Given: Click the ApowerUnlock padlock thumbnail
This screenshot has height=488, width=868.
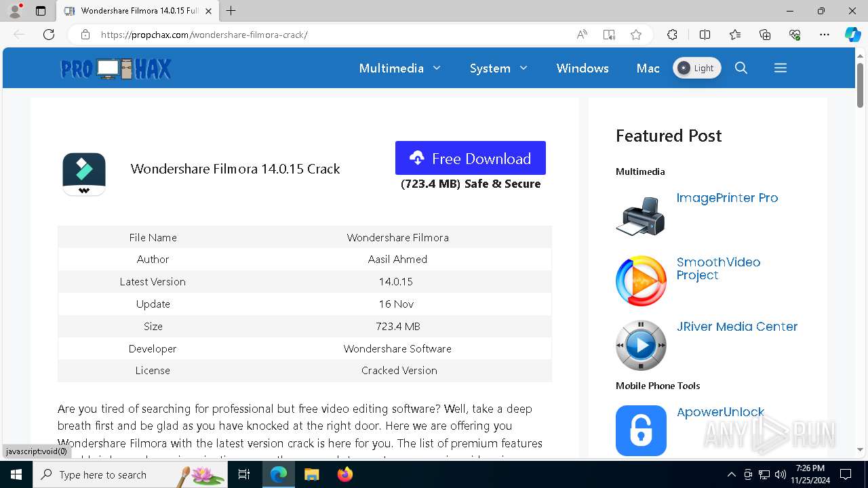Looking at the screenshot, I should coord(641,430).
